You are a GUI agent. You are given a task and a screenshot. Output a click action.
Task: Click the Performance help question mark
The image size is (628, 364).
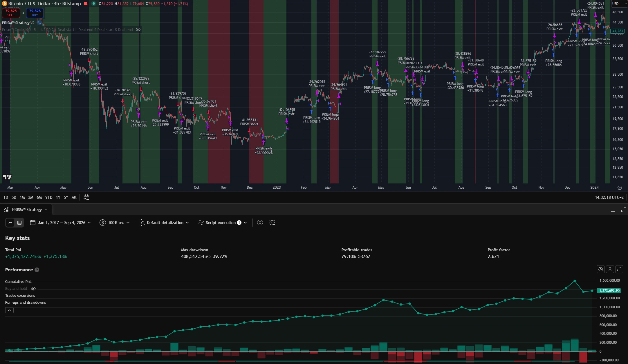[37, 270]
